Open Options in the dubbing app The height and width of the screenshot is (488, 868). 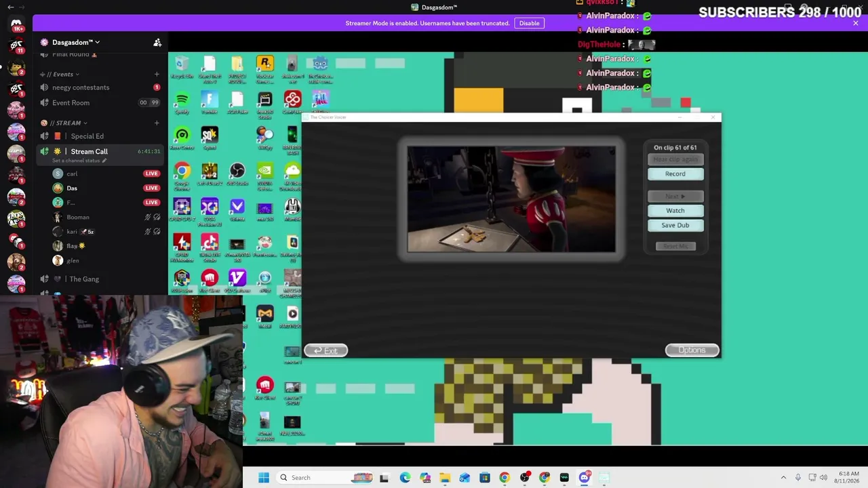pos(692,350)
